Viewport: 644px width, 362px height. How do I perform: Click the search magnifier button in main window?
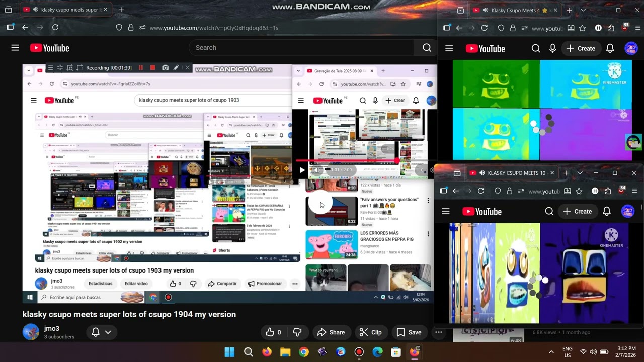point(427,48)
